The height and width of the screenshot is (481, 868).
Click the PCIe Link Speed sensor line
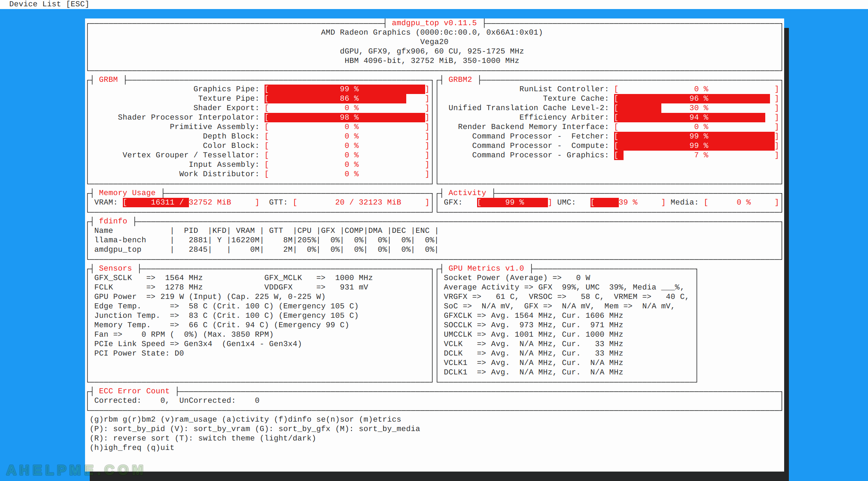tap(198, 344)
